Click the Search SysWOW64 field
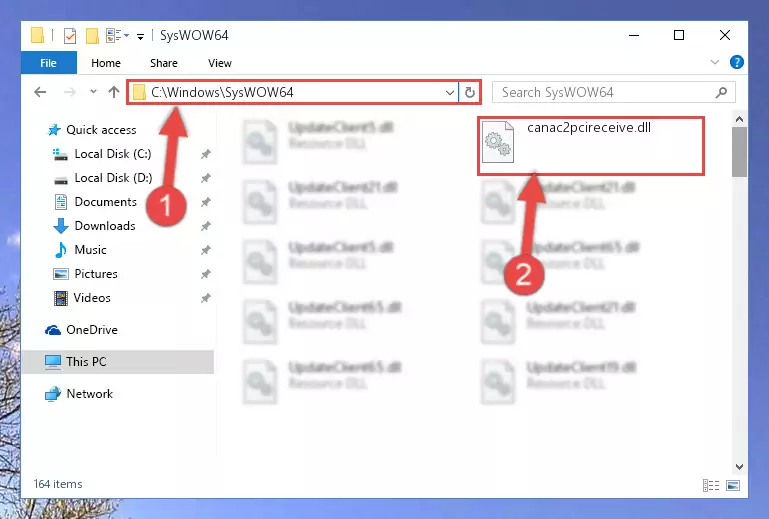 pyautogui.click(x=614, y=92)
